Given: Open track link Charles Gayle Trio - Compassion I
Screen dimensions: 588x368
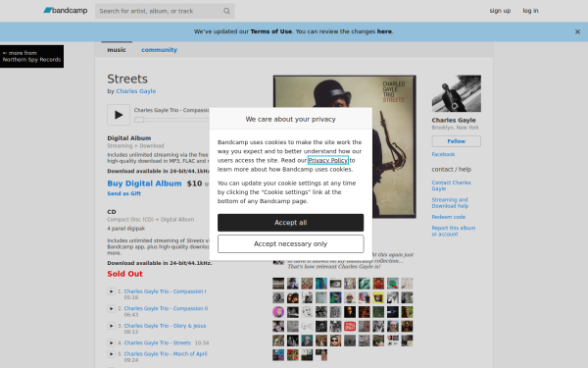Looking at the screenshot, I should point(165,291).
